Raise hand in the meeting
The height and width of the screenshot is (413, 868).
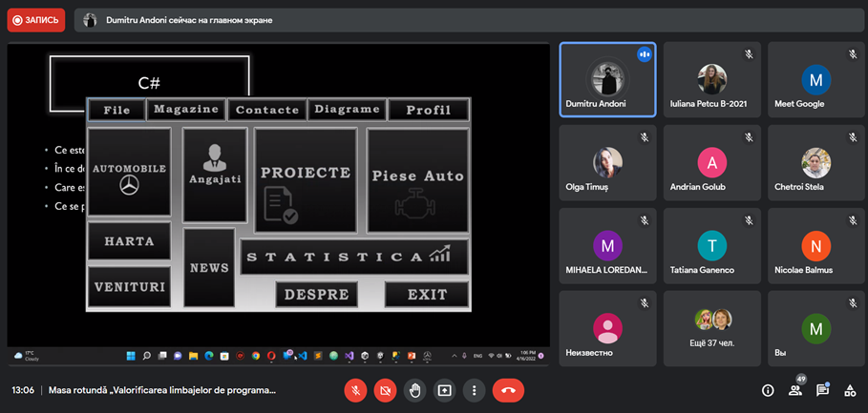(414, 390)
